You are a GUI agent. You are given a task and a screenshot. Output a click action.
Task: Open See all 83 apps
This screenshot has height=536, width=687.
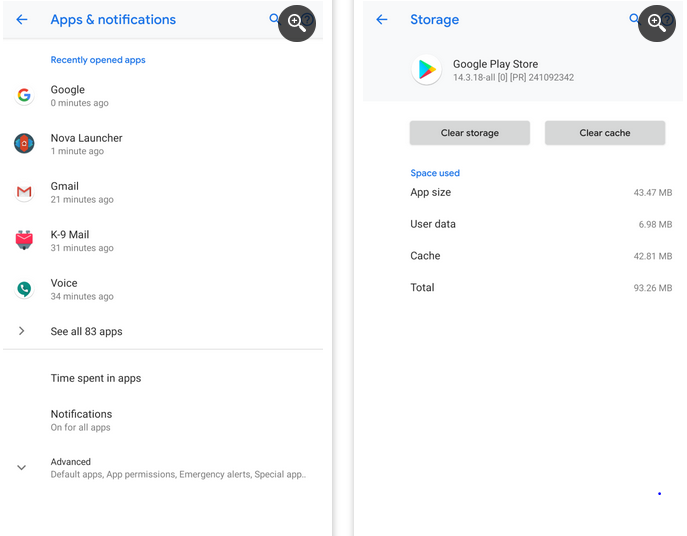(163, 331)
